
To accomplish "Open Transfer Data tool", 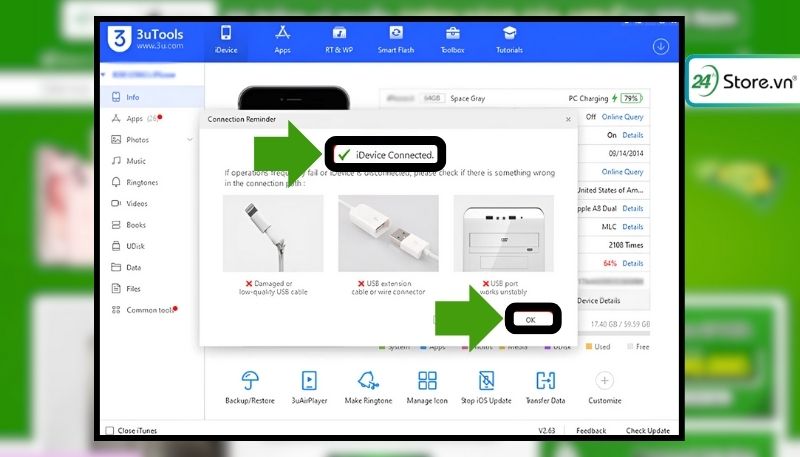I will (x=545, y=388).
